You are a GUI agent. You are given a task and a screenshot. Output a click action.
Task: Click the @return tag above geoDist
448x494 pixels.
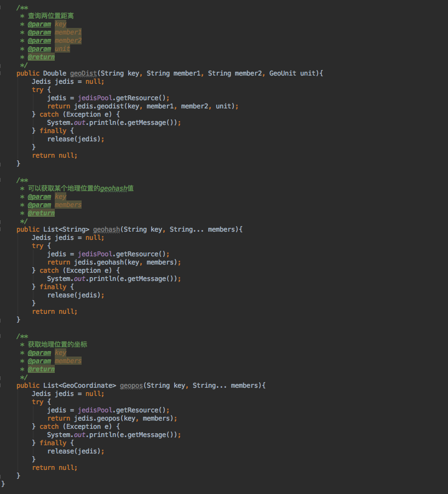[x=41, y=57]
